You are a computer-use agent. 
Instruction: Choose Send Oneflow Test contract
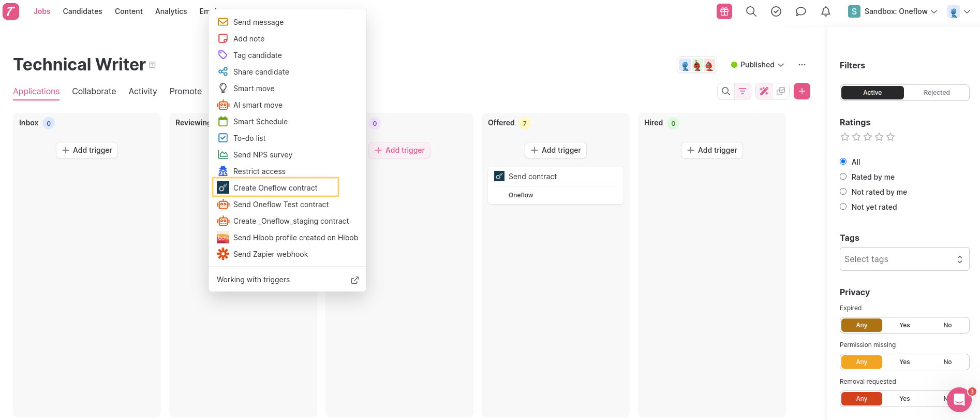(287, 204)
